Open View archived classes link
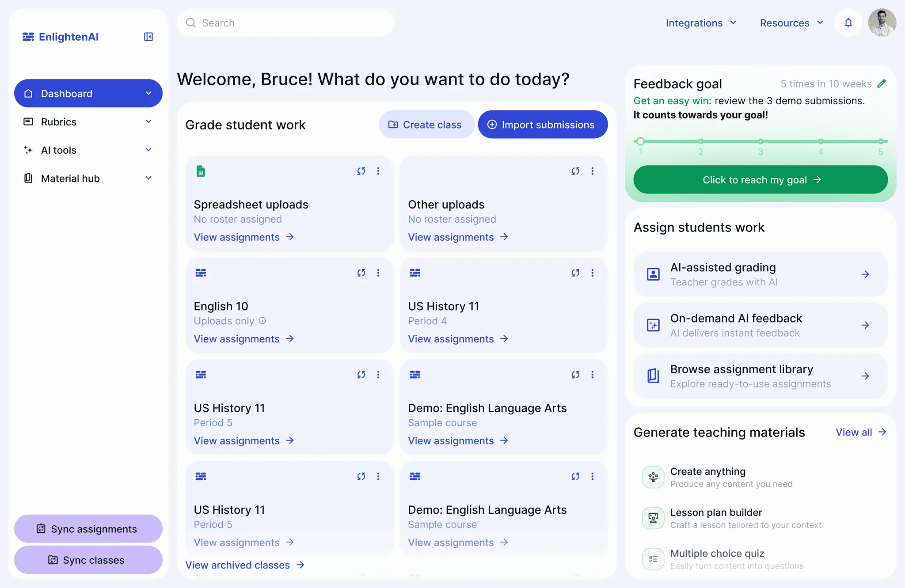Image resolution: width=905 pixels, height=588 pixels. point(245,565)
